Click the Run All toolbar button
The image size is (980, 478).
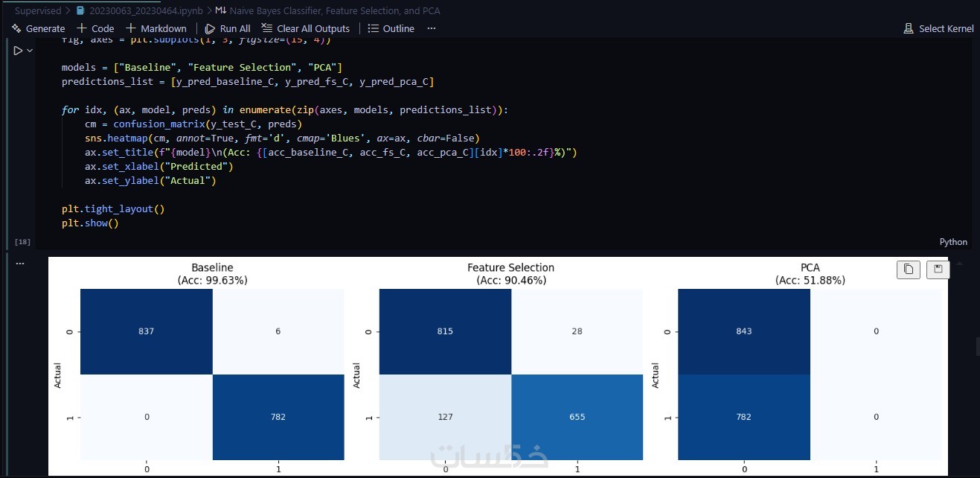[228, 28]
